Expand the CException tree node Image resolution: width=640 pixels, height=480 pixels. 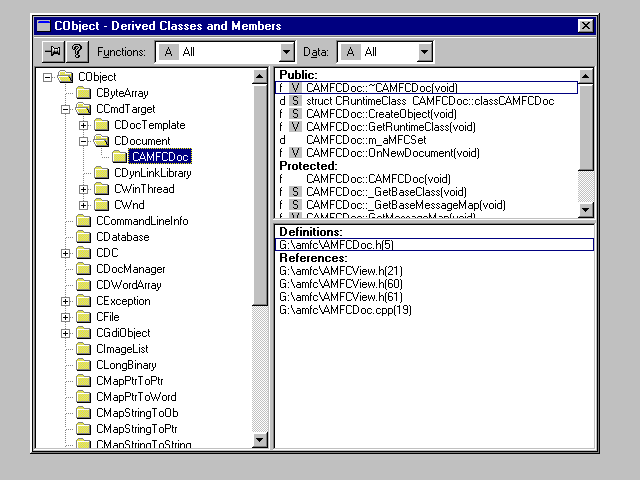pyautogui.click(x=66, y=301)
